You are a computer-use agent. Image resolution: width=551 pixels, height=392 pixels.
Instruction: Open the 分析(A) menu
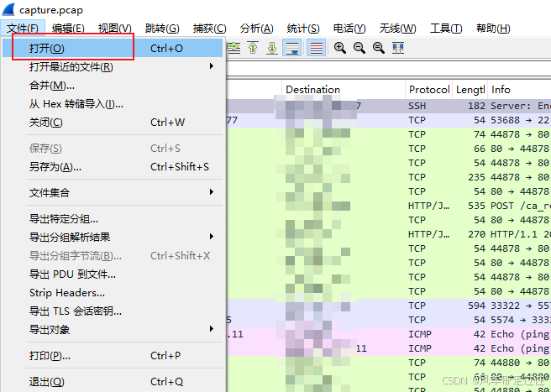pos(256,29)
